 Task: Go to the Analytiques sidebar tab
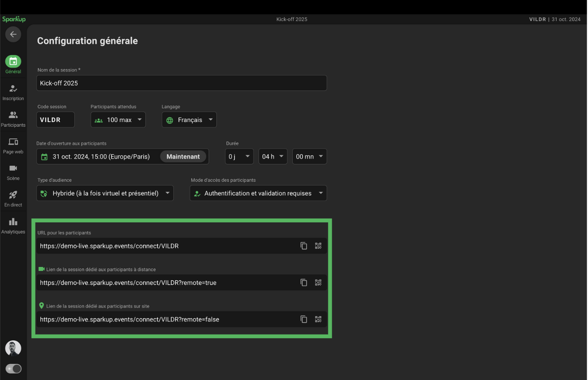click(13, 226)
